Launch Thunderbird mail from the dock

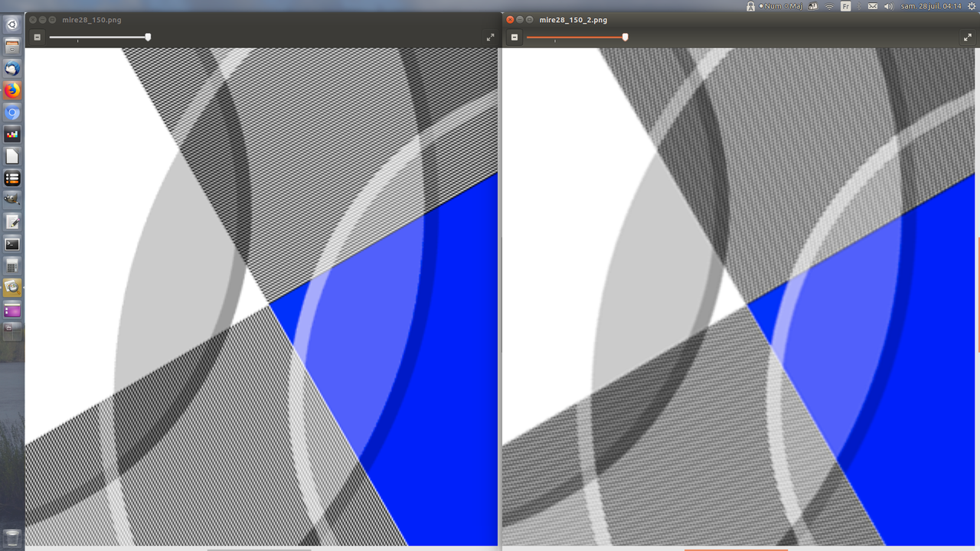11,68
